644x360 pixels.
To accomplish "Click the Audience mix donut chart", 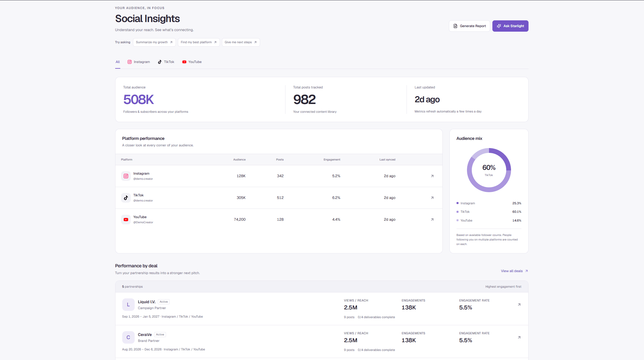I will click(x=489, y=170).
